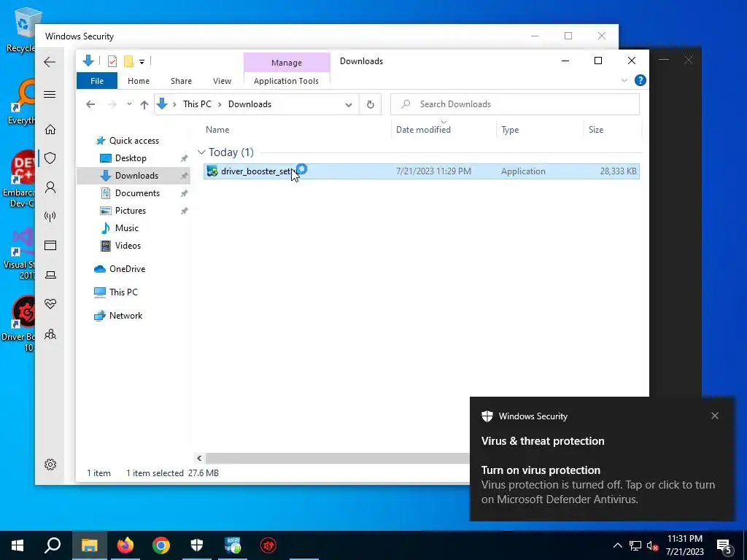Open the Home ribbon tab

coord(139,81)
